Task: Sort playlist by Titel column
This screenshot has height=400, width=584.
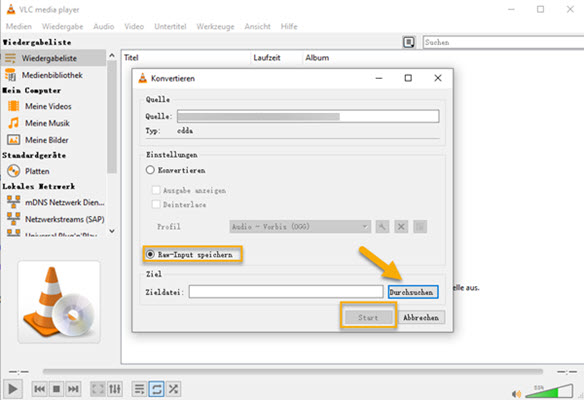Action: coord(131,58)
